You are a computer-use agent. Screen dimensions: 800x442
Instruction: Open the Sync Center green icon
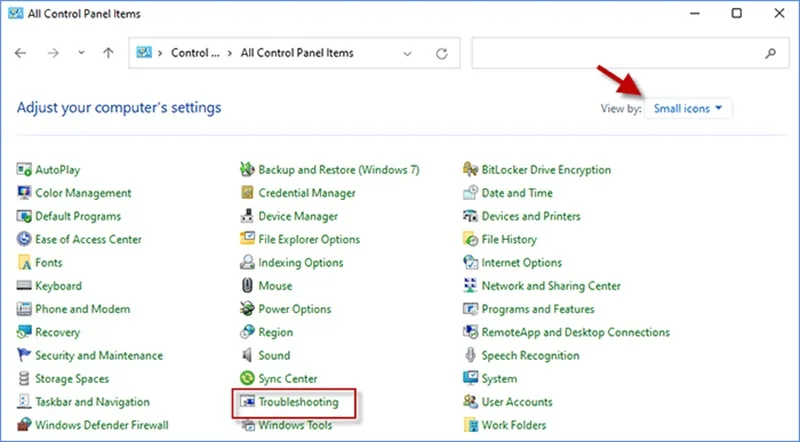click(x=247, y=378)
